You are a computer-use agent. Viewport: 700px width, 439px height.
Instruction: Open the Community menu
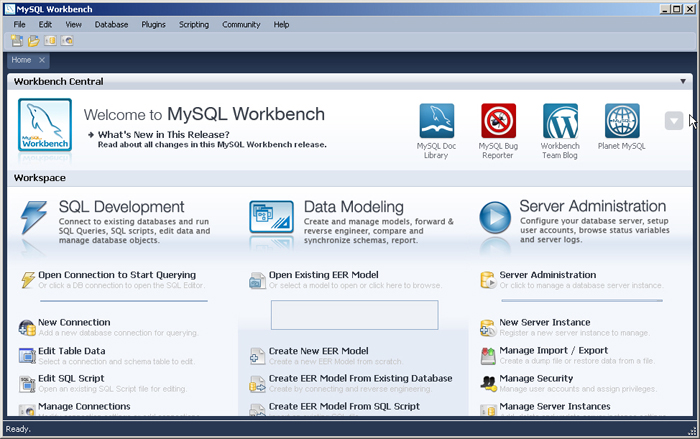(x=241, y=25)
